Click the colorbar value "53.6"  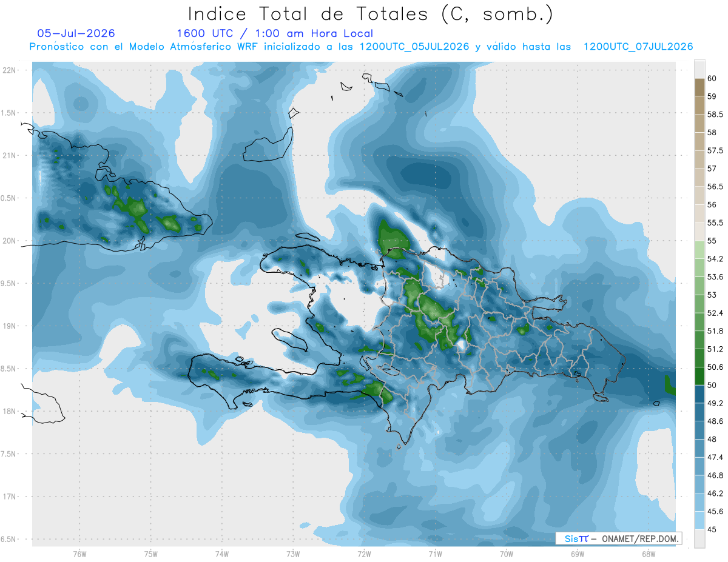(715, 276)
